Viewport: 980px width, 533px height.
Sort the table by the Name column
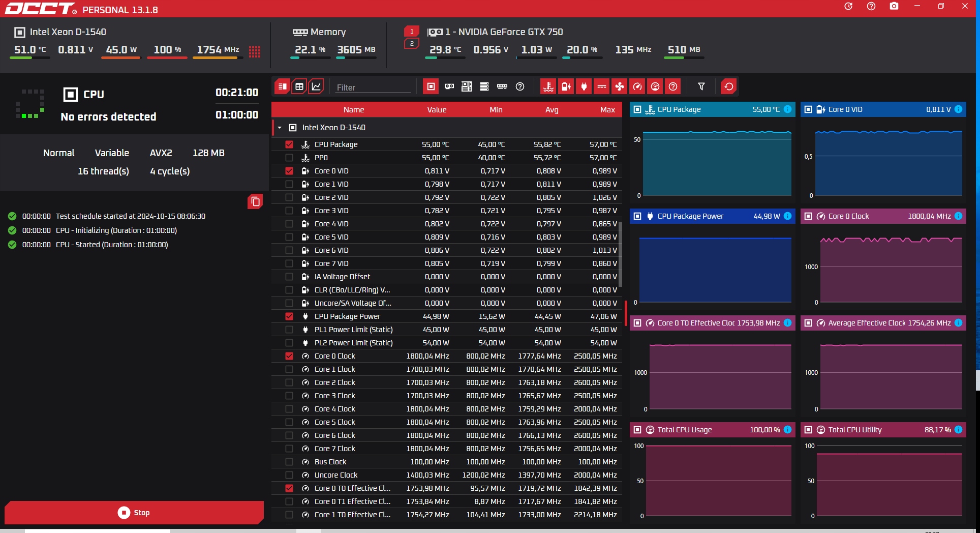[x=354, y=109]
